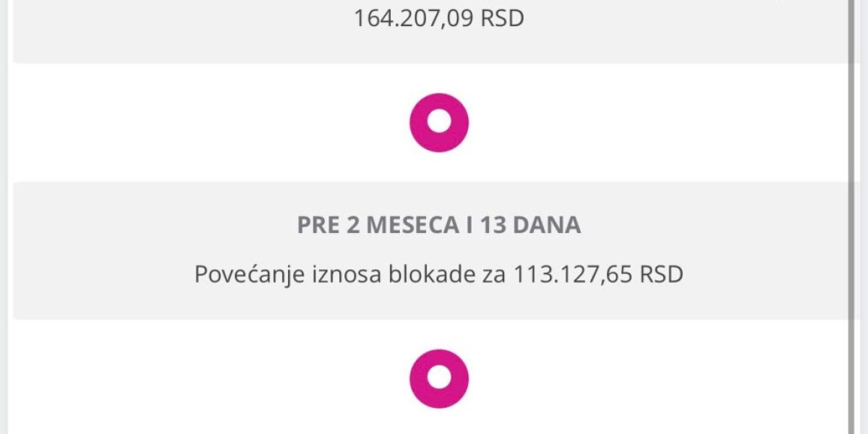Select the PRE 2 MESECA I 13 DANA heading
This screenshot has height=434, width=868.
pyautogui.click(x=439, y=226)
